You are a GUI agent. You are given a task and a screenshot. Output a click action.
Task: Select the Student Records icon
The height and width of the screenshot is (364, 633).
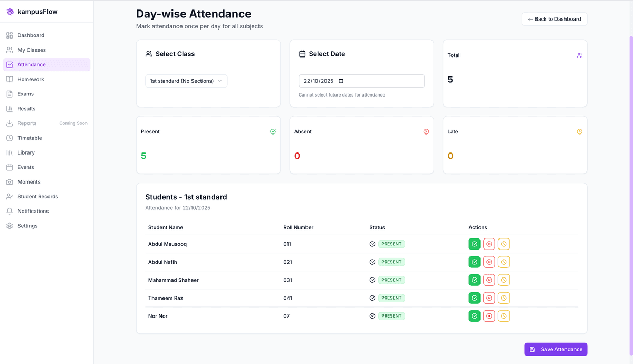(x=9, y=196)
